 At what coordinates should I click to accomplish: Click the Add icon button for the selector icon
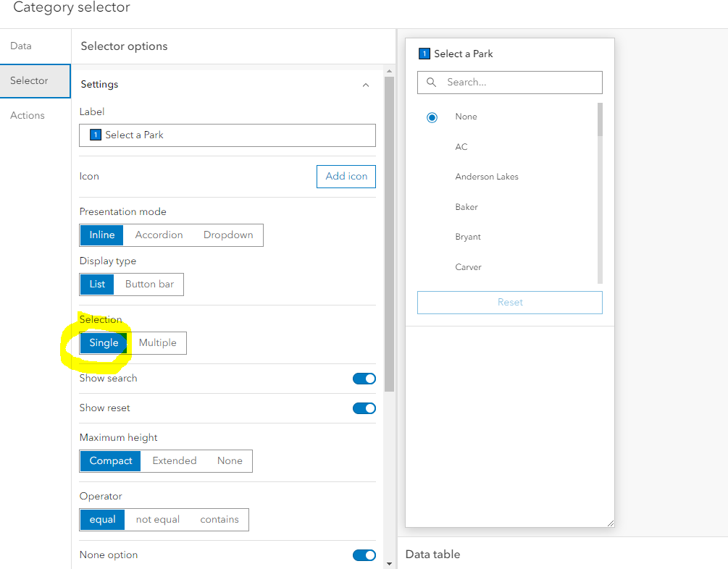click(x=346, y=176)
